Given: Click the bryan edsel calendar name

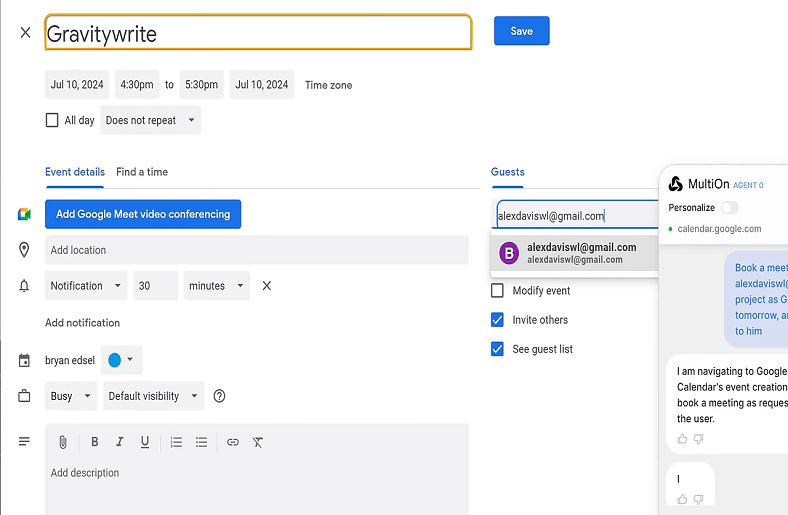Looking at the screenshot, I should [70, 360].
